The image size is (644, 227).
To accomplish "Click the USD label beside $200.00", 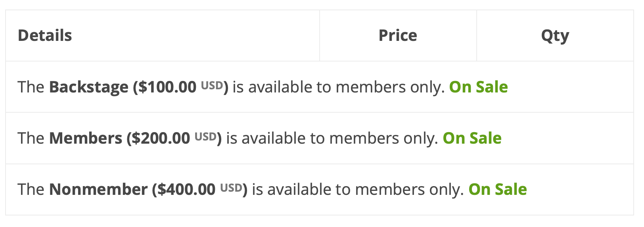I will [205, 137].
